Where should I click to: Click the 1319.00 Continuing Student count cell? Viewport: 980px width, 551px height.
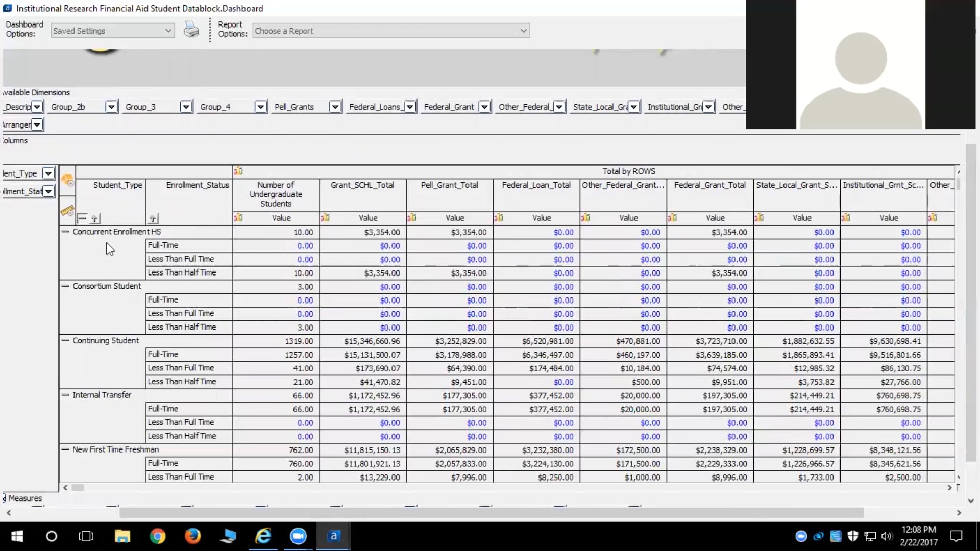click(276, 341)
